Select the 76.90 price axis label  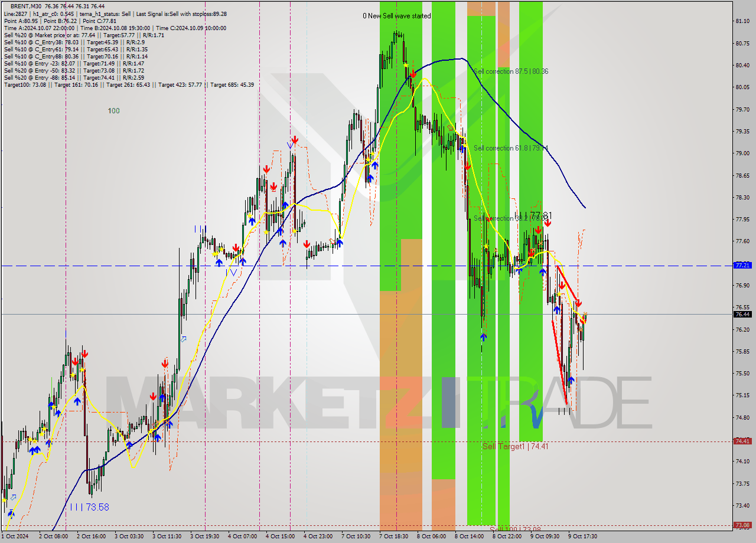point(742,285)
